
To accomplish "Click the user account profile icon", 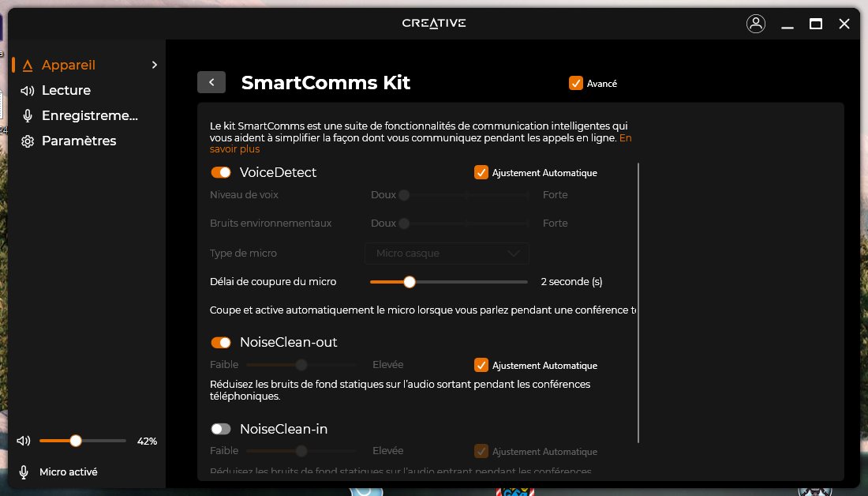I will click(x=755, y=24).
